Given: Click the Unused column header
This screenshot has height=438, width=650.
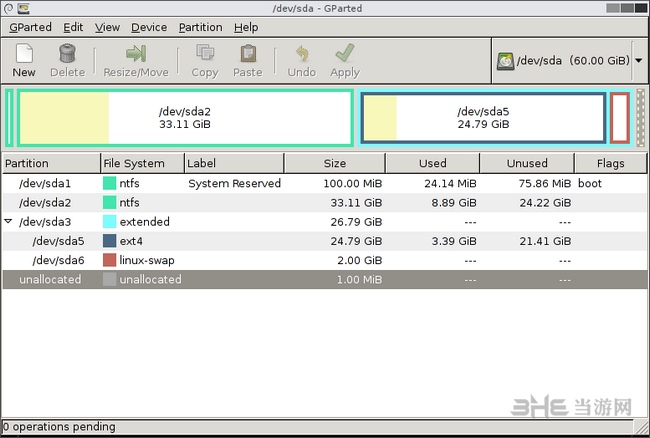Looking at the screenshot, I should [527, 163].
